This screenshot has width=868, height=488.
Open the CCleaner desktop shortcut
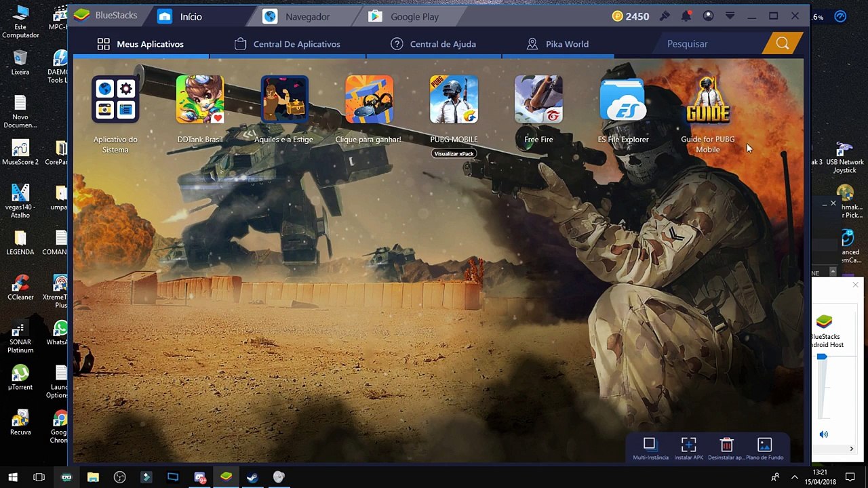point(20,287)
